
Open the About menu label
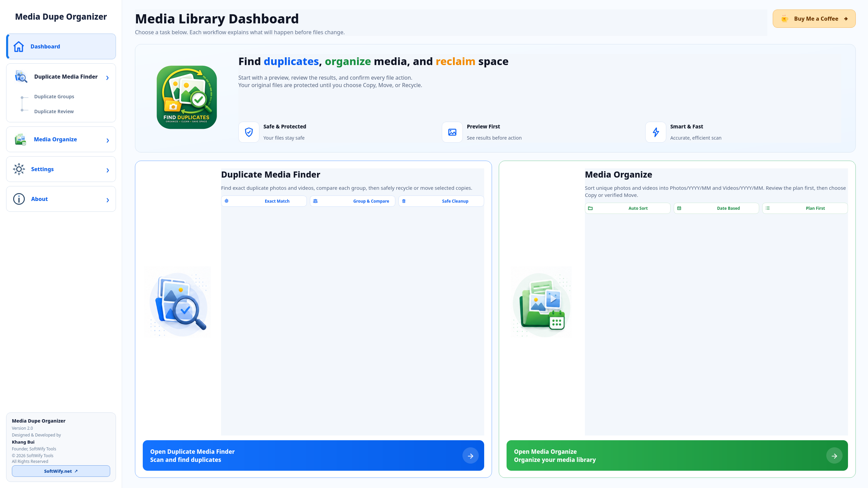click(39, 199)
